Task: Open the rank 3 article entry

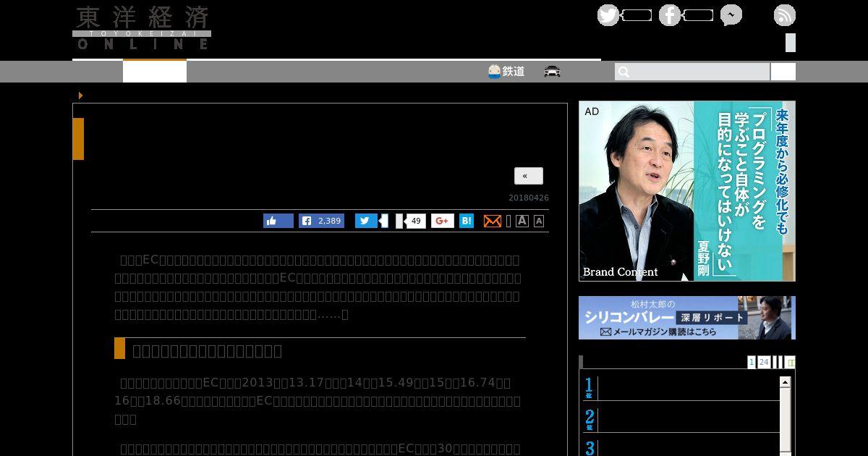Action: [681, 447]
